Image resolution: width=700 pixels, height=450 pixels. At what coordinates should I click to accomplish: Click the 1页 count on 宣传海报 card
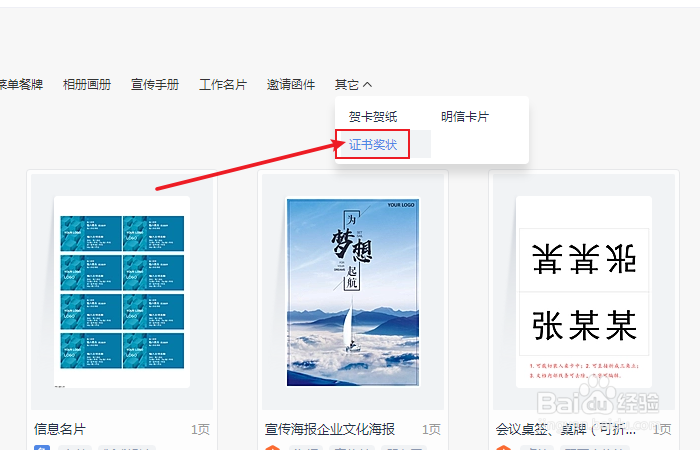[x=431, y=429]
